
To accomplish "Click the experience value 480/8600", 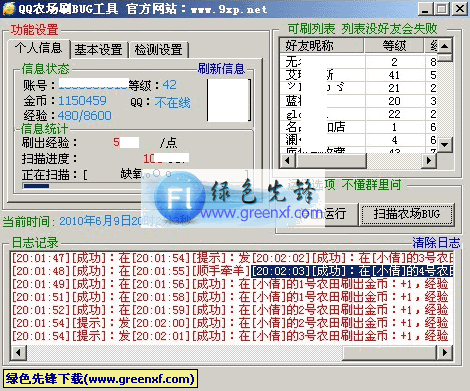I will (85, 116).
